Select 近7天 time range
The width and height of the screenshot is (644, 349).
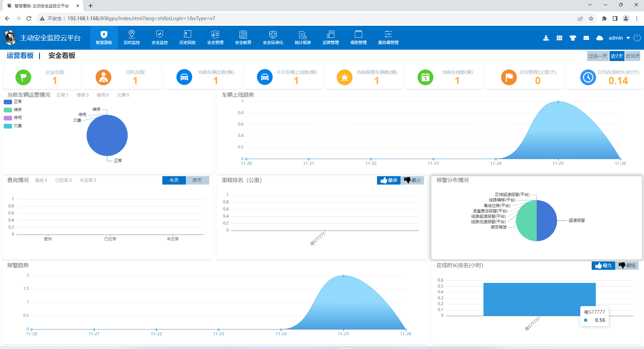coord(617,56)
